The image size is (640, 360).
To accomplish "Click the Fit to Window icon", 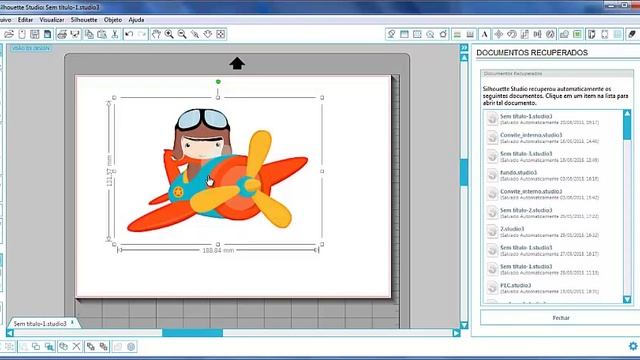I will pyautogui.click(x=221, y=34).
